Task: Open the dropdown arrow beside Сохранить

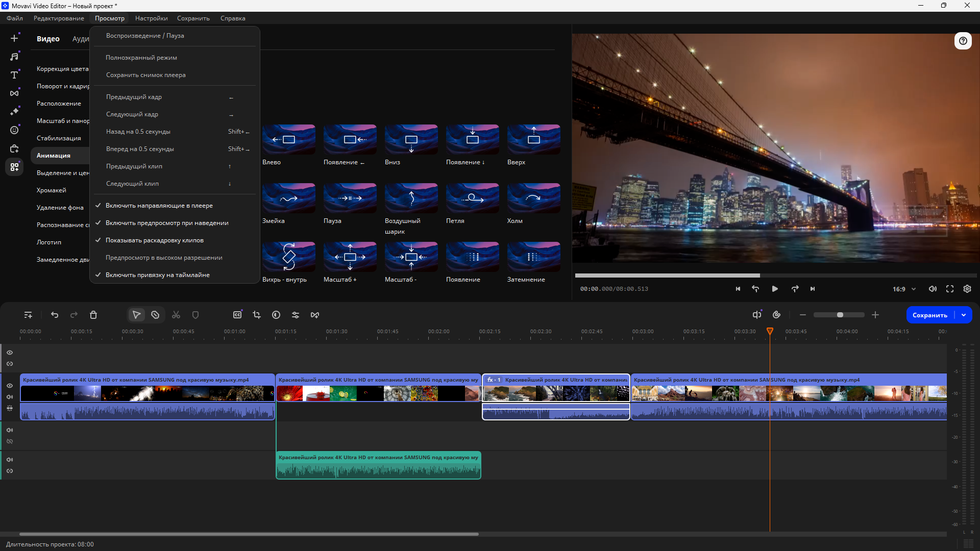Action: (x=964, y=315)
